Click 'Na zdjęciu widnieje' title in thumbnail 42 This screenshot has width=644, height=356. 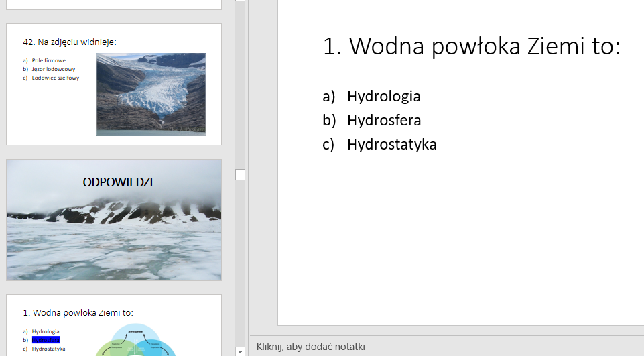click(70, 42)
